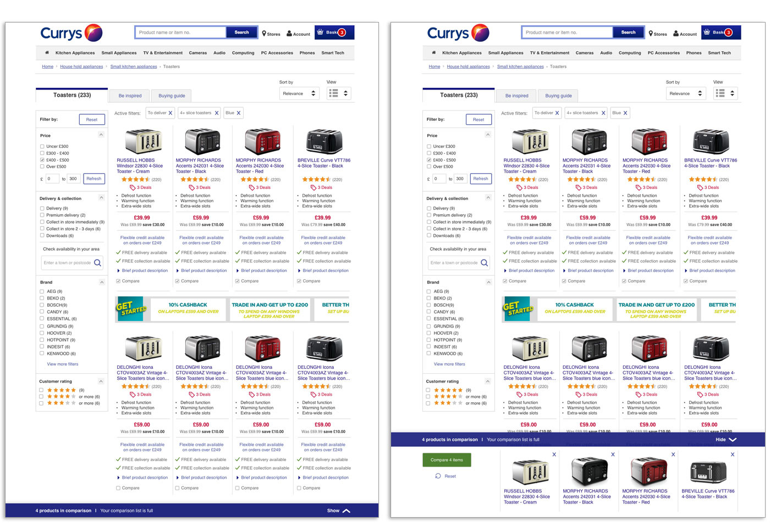This screenshot has height=532, width=770.
Task: Click the Search button on the left page
Action: [241, 32]
